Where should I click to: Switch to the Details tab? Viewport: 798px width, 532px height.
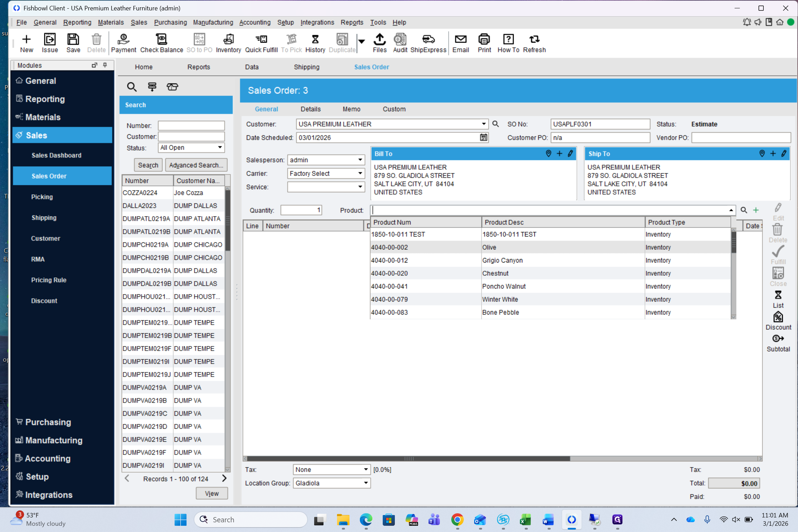[x=310, y=109]
